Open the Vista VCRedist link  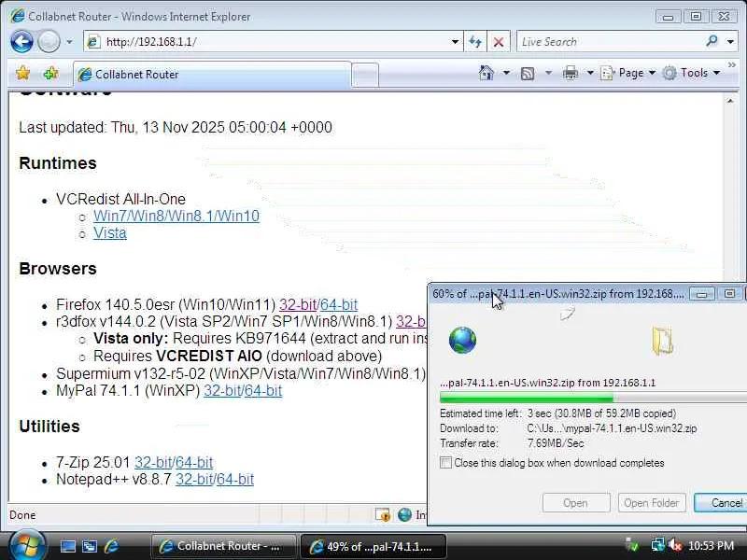click(x=110, y=232)
